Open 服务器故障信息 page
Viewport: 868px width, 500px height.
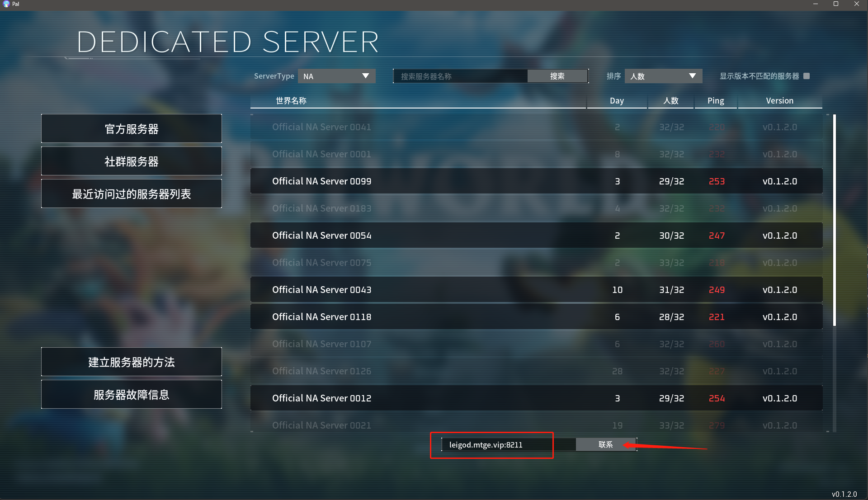pyautogui.click(x=132, y=395)
